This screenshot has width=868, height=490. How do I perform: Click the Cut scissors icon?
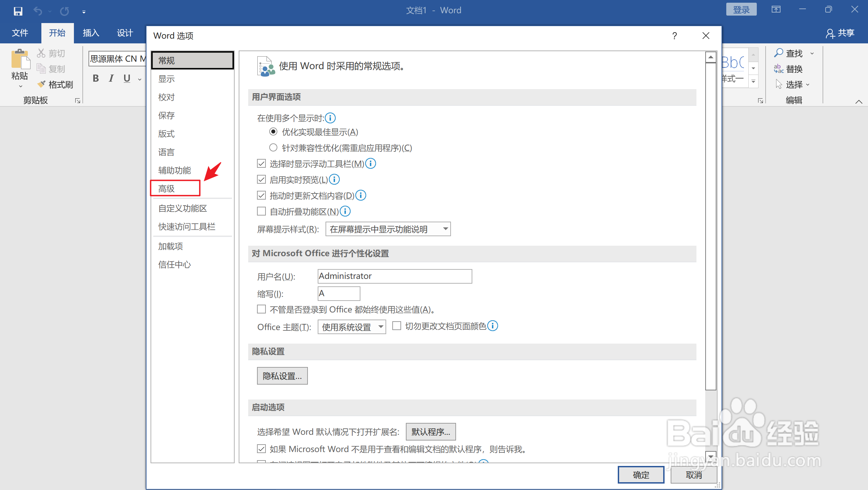(x=41, y=53)
